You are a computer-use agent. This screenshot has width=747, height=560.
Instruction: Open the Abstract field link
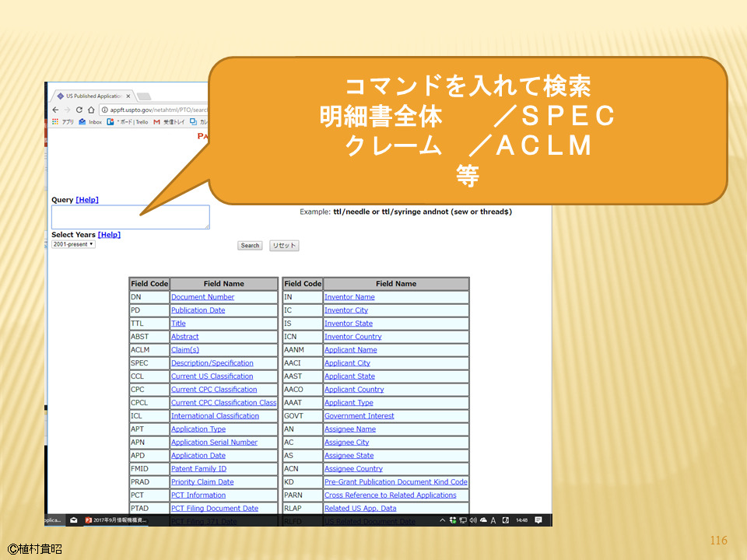pyautogui.click(x=185, y=337)
